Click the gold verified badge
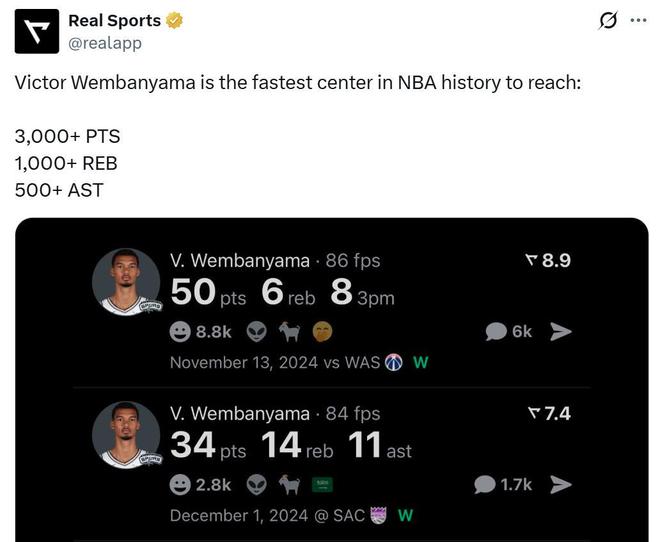660x542 pixels. pyautogui.click(x=174, y=20)
